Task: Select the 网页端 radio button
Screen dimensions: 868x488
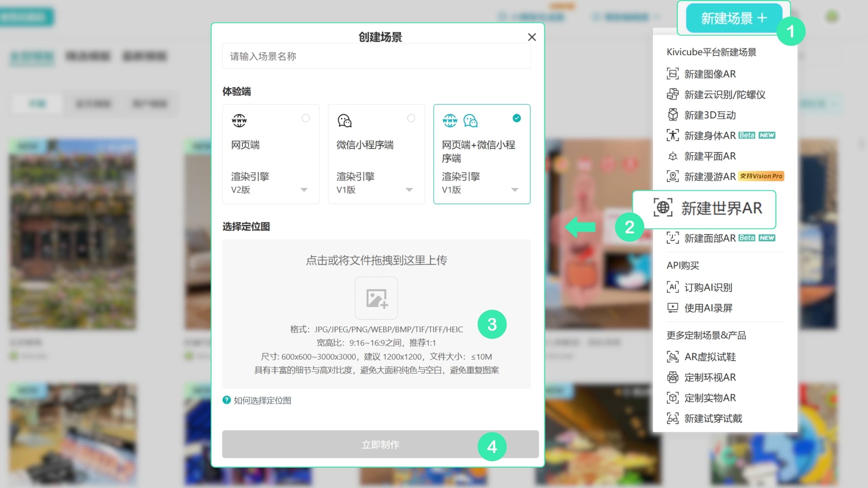Action: click(305, 118)
